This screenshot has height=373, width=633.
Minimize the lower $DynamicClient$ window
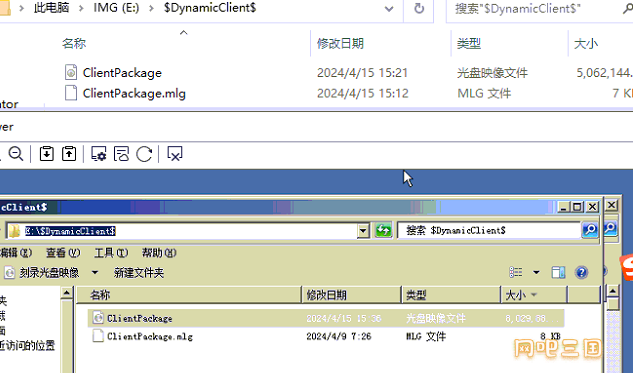coord(564,207)
